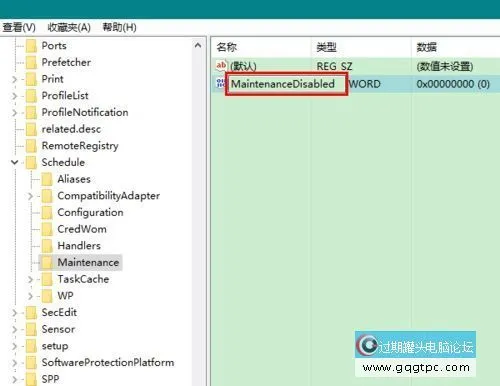The image size is (500, 386).
Task: Select the Configuration key label
Action: pyautogui.click(x=90, y=212)
